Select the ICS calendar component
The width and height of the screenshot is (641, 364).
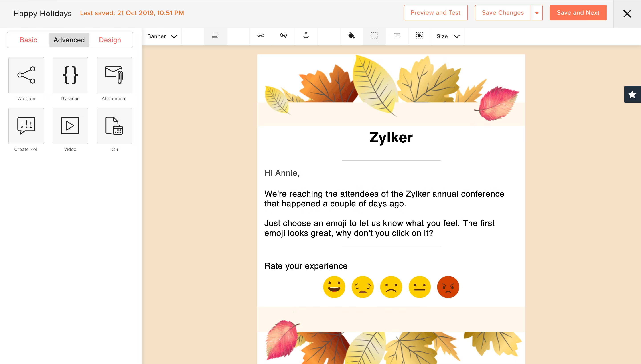pos(114,126)
